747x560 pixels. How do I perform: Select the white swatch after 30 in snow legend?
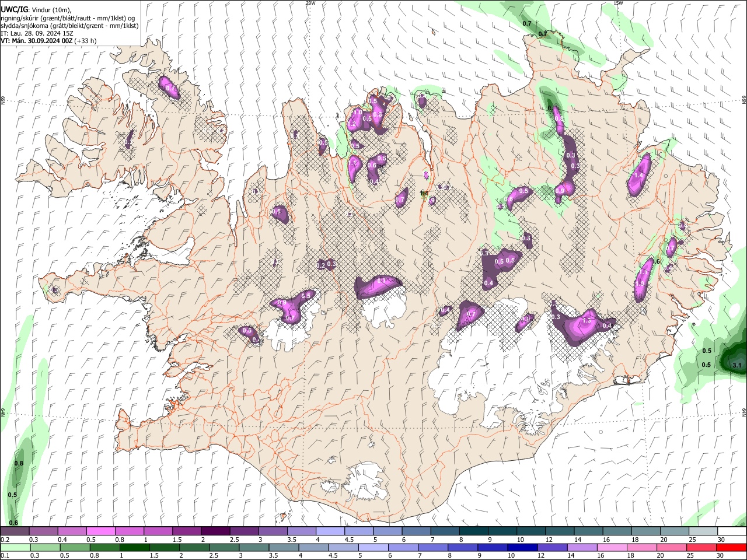pos(732,531)
